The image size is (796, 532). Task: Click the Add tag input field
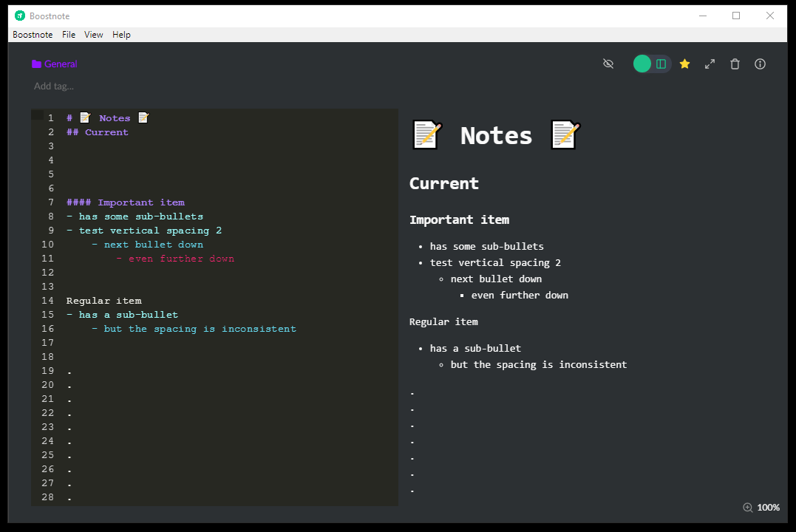pos(54,86)
